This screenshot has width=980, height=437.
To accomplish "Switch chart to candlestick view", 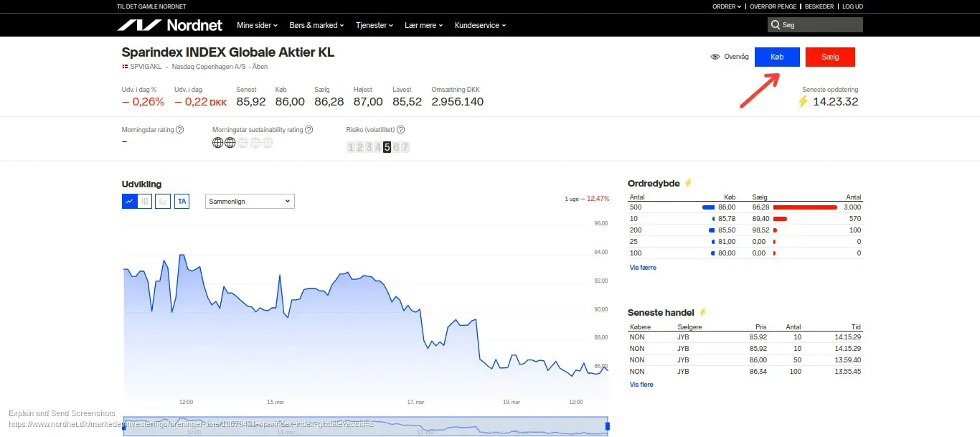I will pyautogui.click(x=146, y=202).
